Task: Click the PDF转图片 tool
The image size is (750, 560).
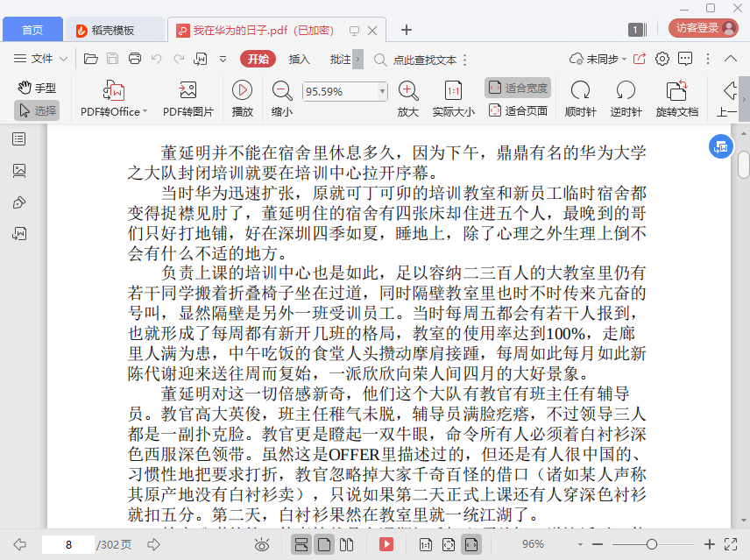Action: (188, 98)
